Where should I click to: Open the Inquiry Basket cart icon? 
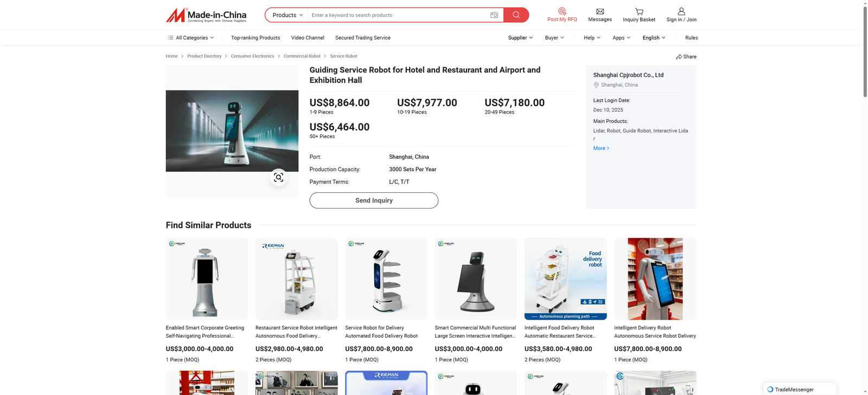(x=639, y=11)
